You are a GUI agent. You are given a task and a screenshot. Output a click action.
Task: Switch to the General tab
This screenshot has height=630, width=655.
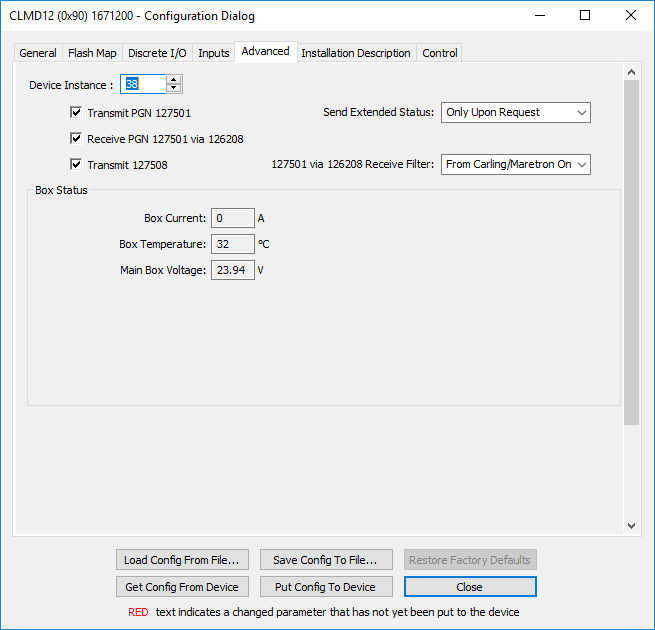38,53
